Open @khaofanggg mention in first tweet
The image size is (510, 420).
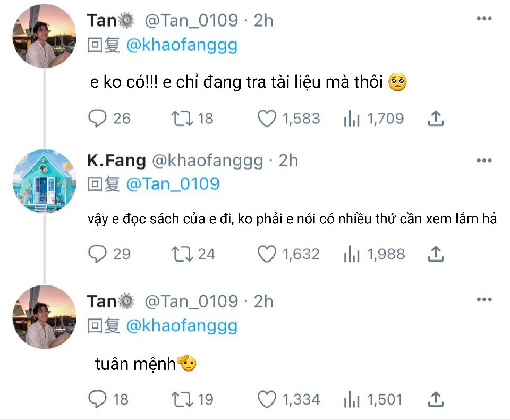pyautogui.click(x=182, y=45)
